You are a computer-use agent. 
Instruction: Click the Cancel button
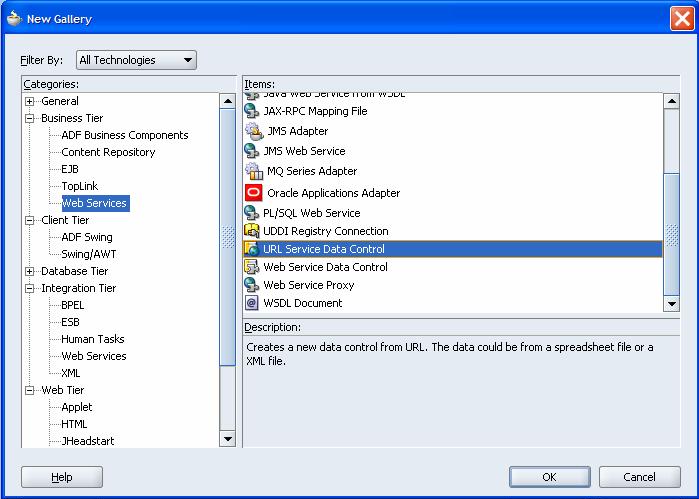[x=638, y=477]
